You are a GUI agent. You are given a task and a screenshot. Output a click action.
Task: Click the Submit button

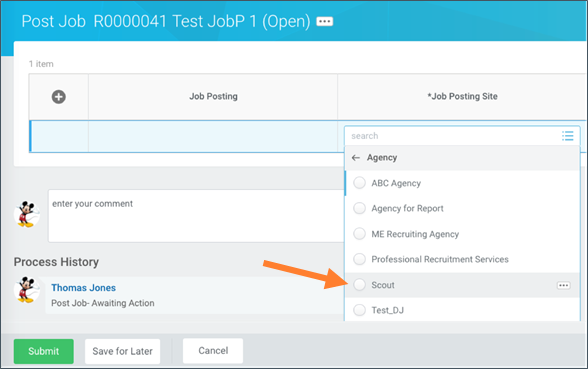pyautogui.click(x=44, y=351)
